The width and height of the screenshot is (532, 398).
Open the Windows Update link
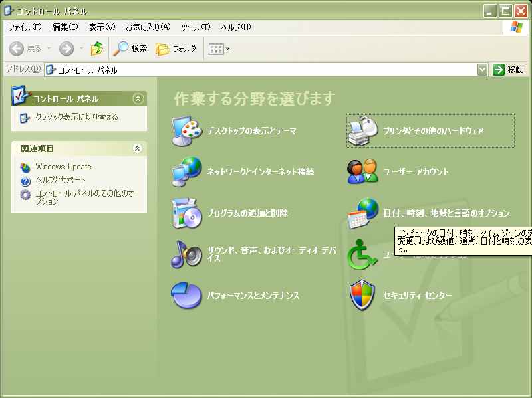click(63, 167)
